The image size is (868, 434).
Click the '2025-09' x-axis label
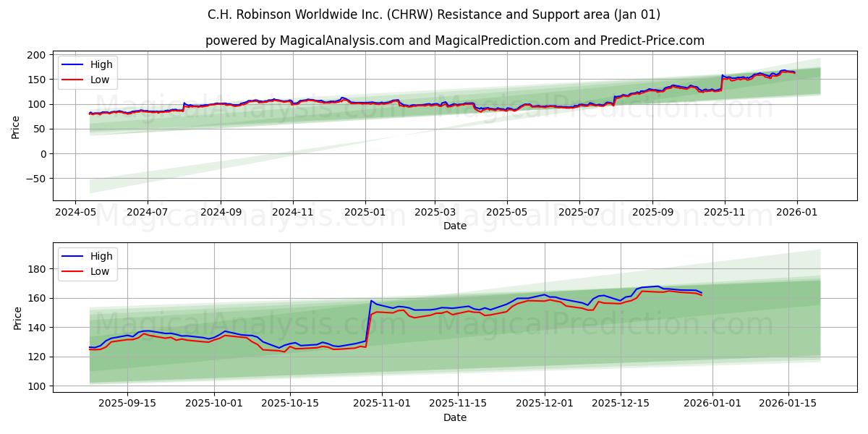click(x=652, y=212)
